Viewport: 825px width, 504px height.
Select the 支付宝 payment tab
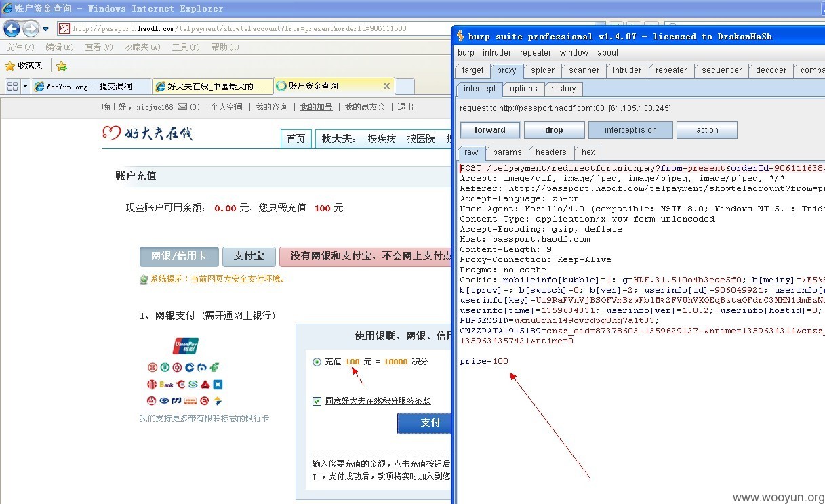pos(249,256)
